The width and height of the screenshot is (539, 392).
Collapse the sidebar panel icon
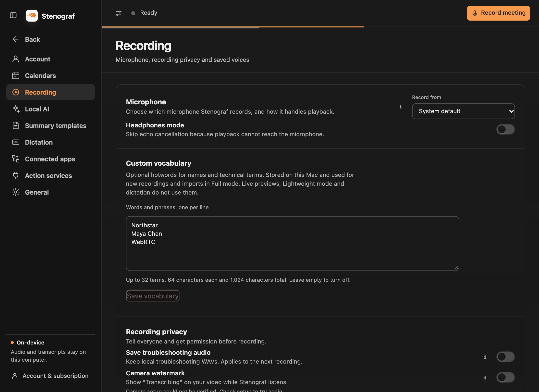[13, 15]
